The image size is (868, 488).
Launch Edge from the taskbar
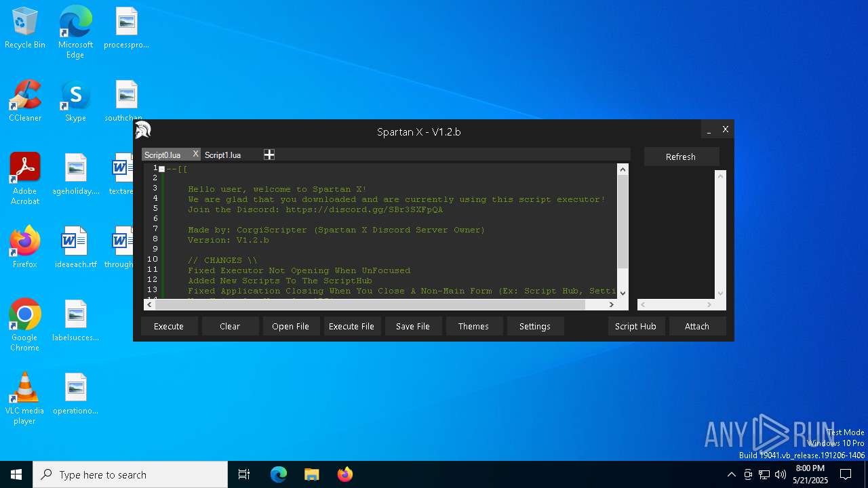tap(279, 474)
